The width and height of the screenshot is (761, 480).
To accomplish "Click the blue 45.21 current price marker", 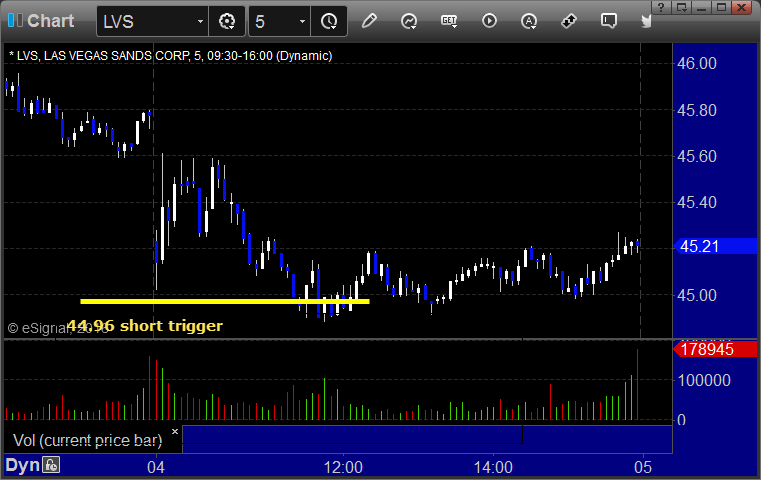I will tap(715, 247).
